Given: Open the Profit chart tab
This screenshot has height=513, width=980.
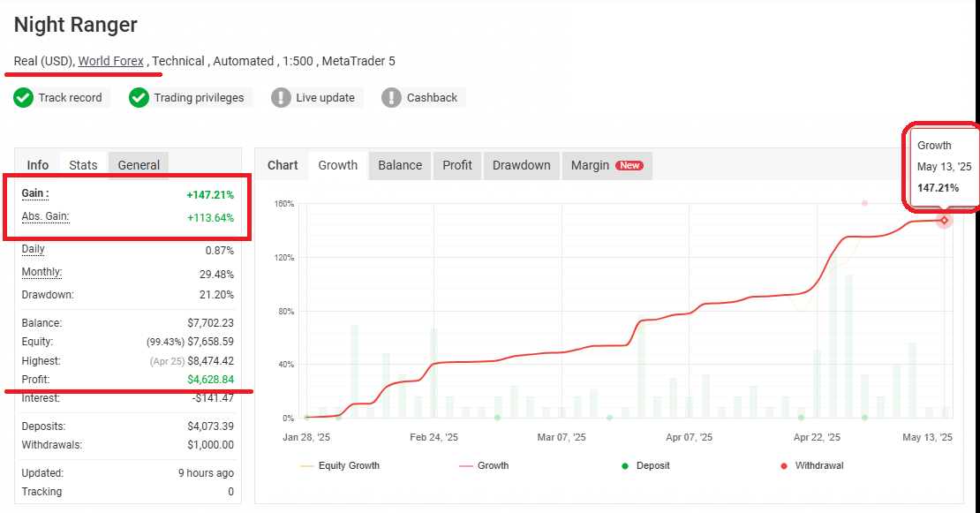Looking at the screenshot, I should click(457, 165).
